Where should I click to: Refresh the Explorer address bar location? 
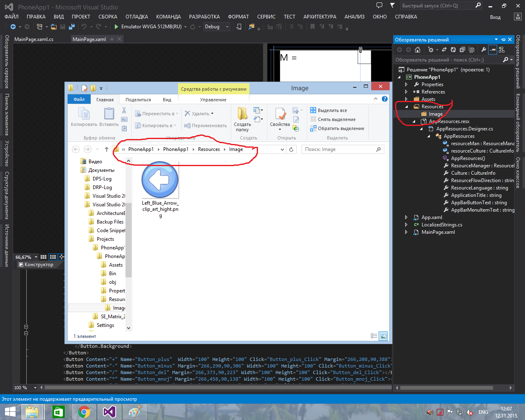coord(291,149)
